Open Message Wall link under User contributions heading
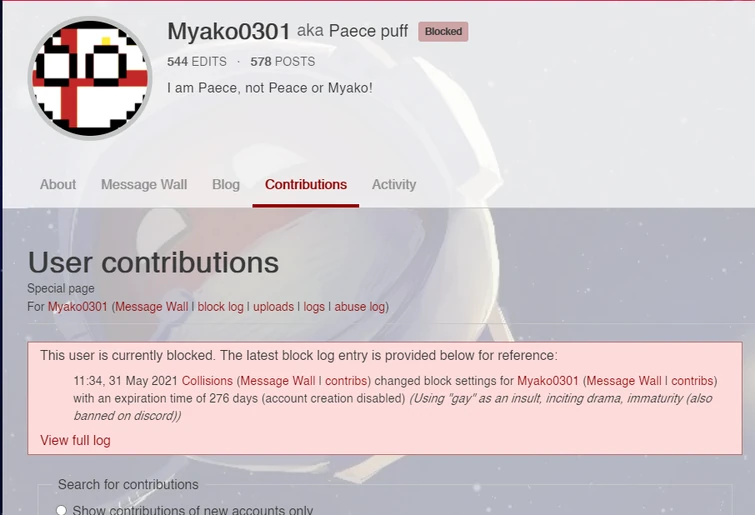The height and width of the screenshot is (515, 755). [152, 307]
